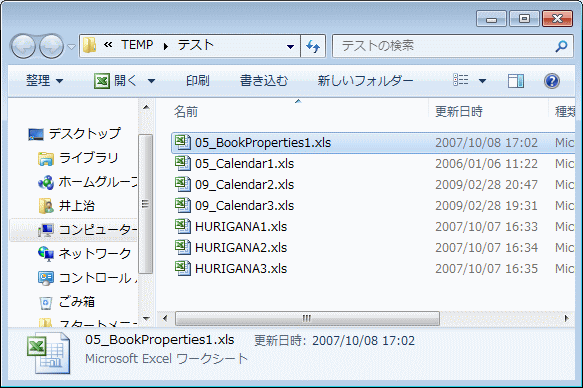Viewport: 583px width, 388px height.
Task: Click the homegroup icon in the navigation pane
Action: pos(46,182)
